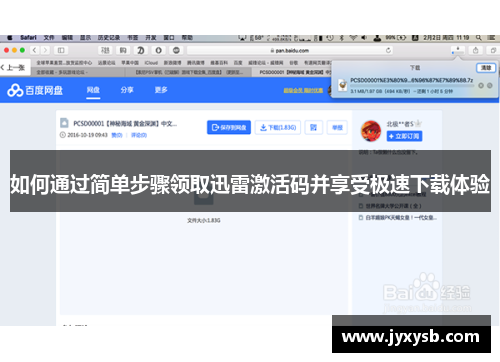Open the 苹果中国 bookmark
The image size is (500, 362).
point(130,63)
